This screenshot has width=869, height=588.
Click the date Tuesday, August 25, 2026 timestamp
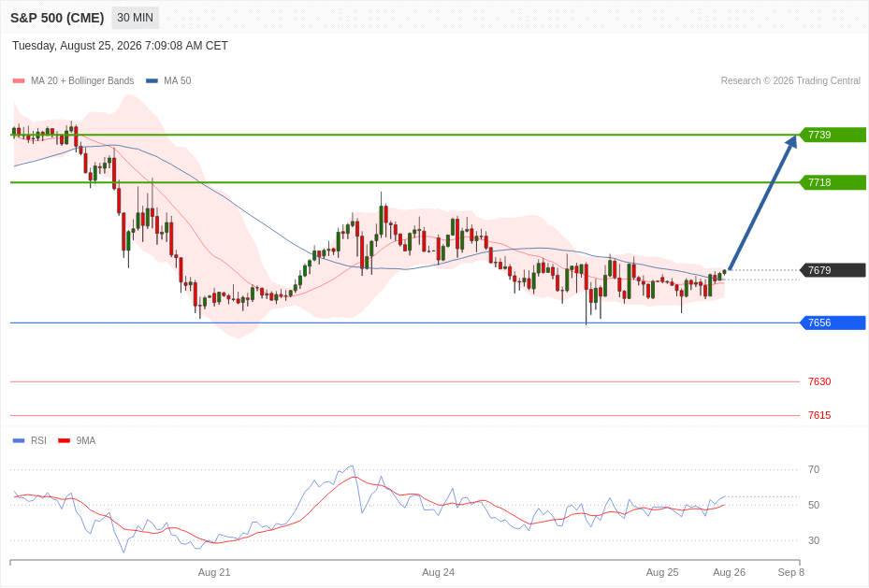click(x=120, y=46)
